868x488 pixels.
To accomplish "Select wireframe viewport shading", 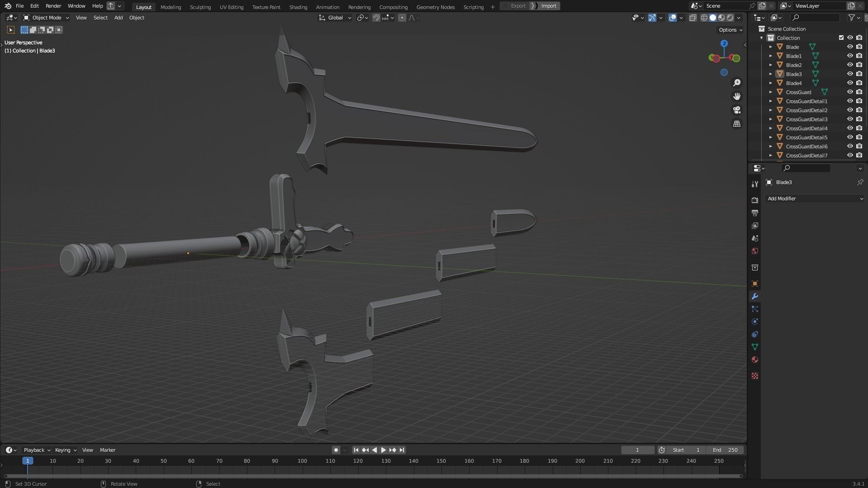I will [x=704, y=18].
